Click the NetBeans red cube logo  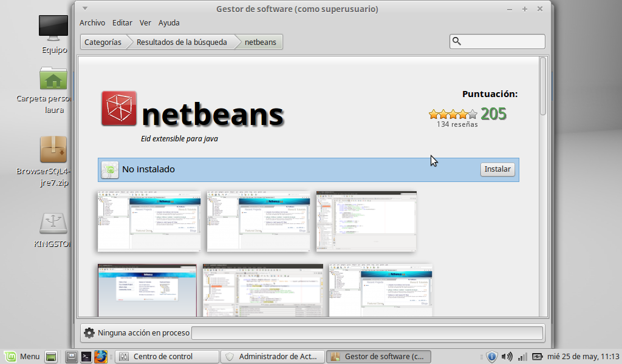pyautogui.click(x=118, y=109)
